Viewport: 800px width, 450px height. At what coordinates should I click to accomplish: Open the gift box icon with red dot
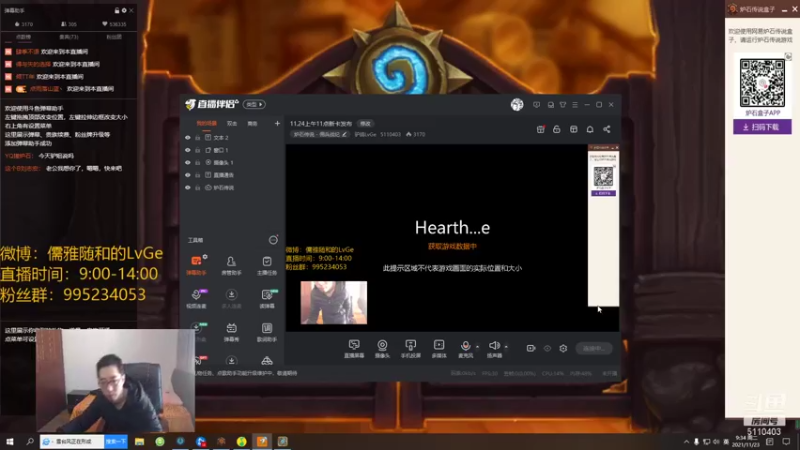540,129
